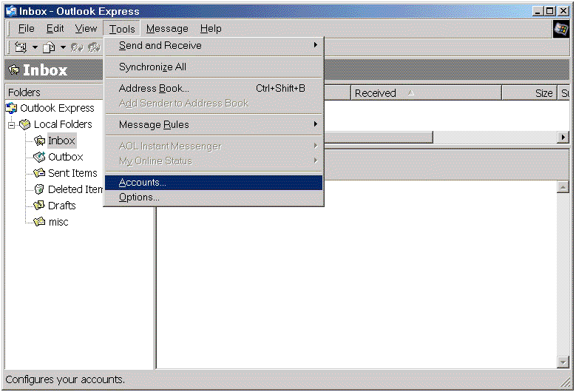
Task: Open the Message menu
Action: tap(167, 29)
